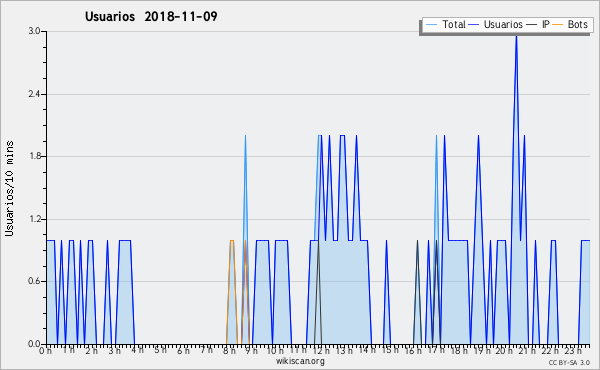Click the '6 h' x-axis label
Screen dimensions: 600x370
pos(183,351)
